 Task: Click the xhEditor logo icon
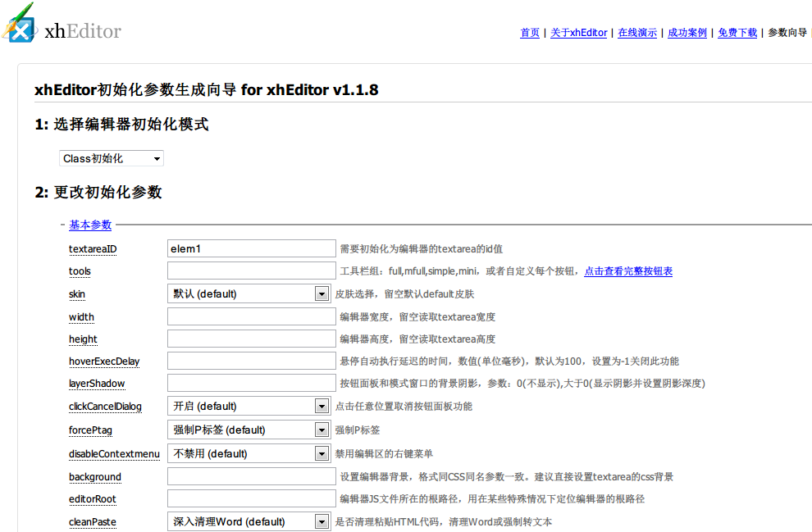[x=21, y=23]
